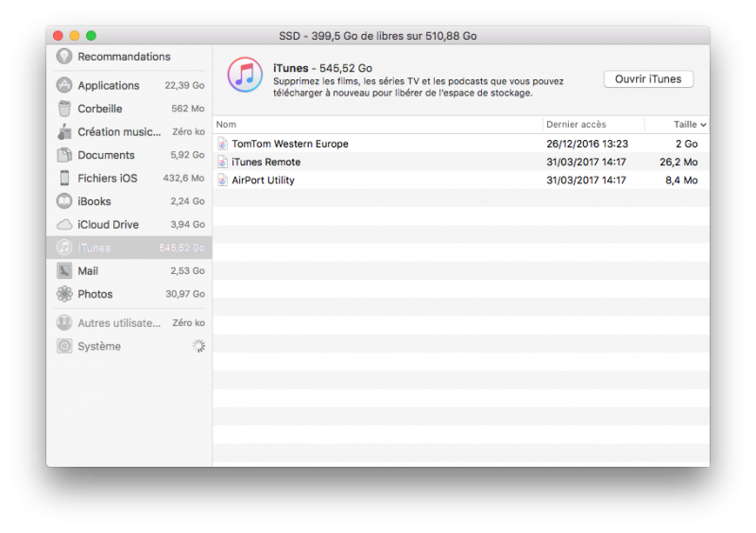Click Photos size 30,97 Go
Image resolution: width=756 pixels, height=533 pixels.
(185, 294)
